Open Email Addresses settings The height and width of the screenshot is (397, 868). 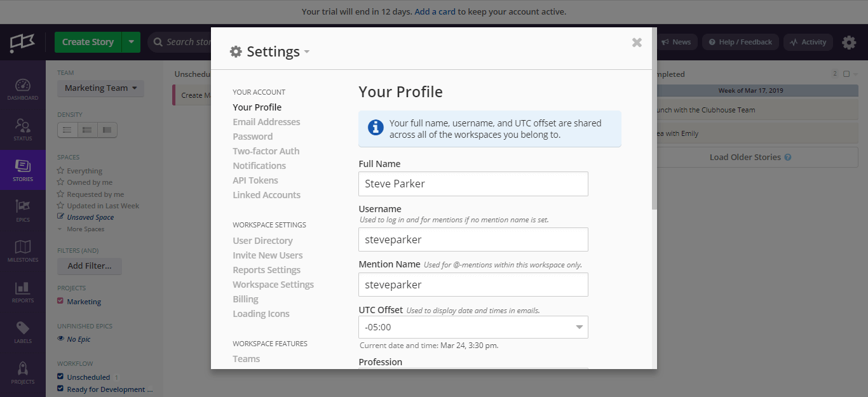[x=266, y=122]
